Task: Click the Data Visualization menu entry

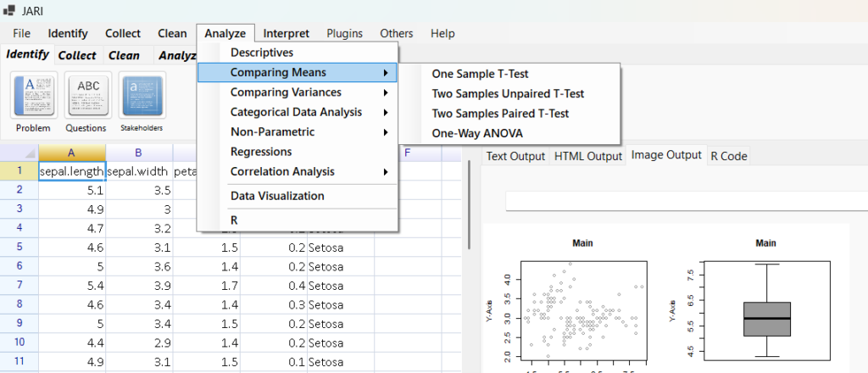Action: tap(277, 196)
